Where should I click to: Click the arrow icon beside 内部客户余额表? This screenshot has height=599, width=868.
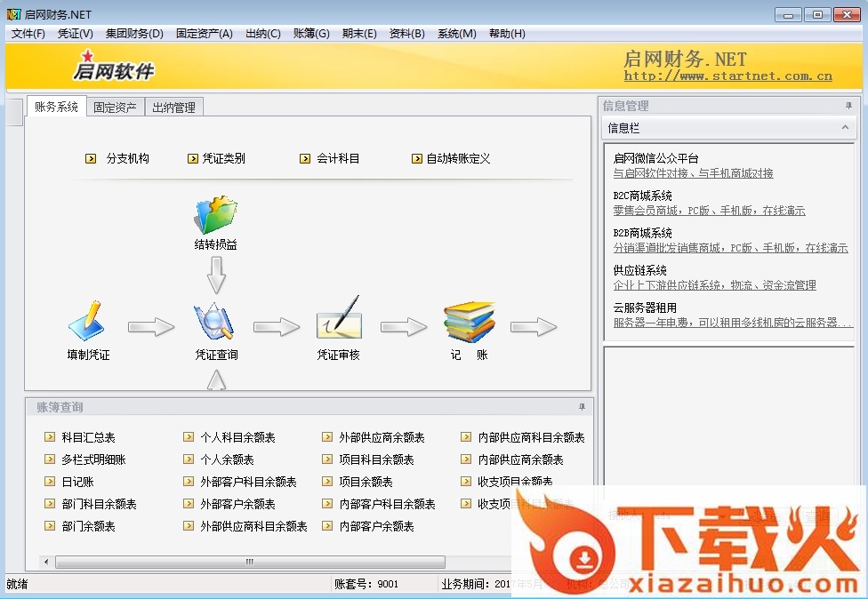click(327, 525)
